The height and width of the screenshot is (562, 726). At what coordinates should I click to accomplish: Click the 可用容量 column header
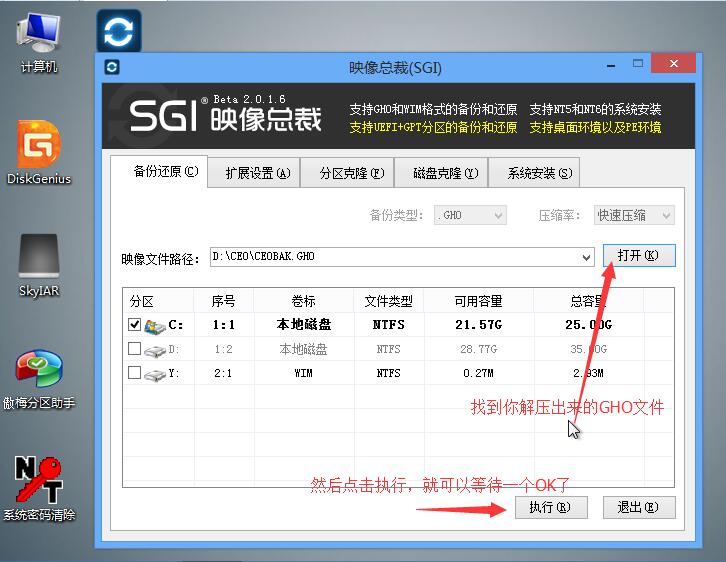478,301
